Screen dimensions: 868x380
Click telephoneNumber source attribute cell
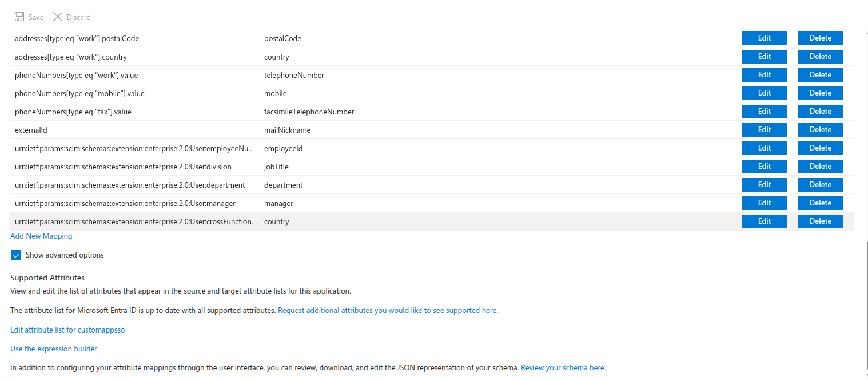coord(294,76)
